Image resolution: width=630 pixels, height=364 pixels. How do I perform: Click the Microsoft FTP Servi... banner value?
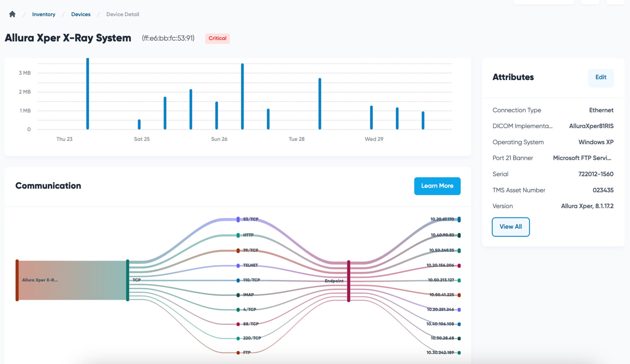click(582, 158)
